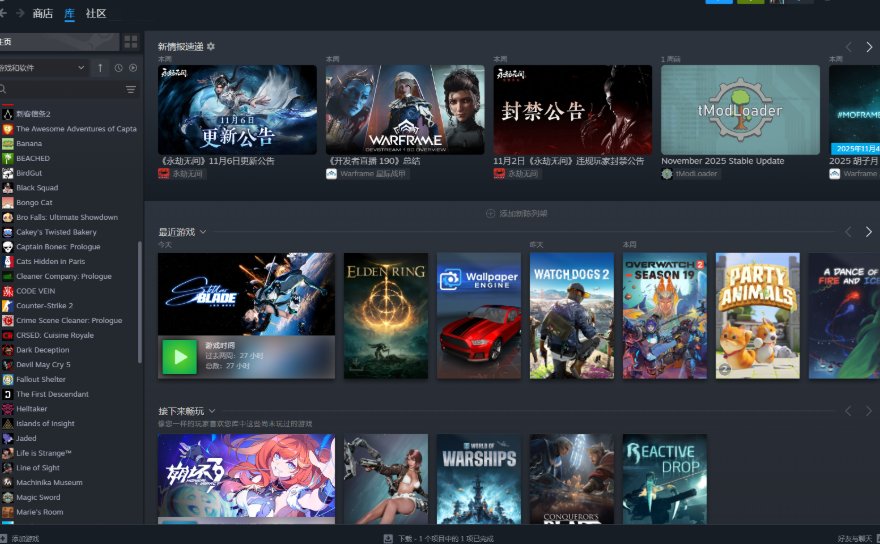Image resolution: width=880 pixels, height=544 pixels.
Task: Select Counter-Strike 2 in the game list
Action: tap(44, 306)
